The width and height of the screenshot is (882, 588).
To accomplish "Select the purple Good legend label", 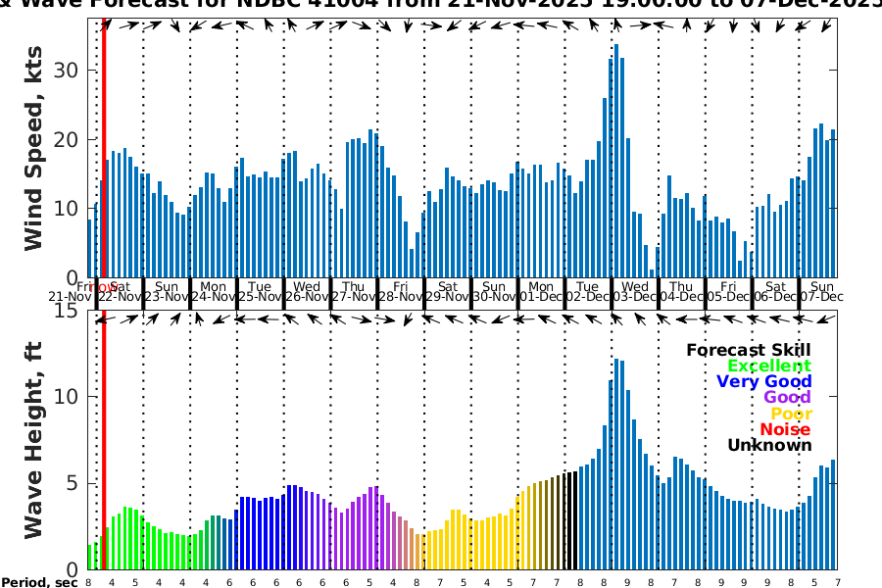I will [786, 397].
